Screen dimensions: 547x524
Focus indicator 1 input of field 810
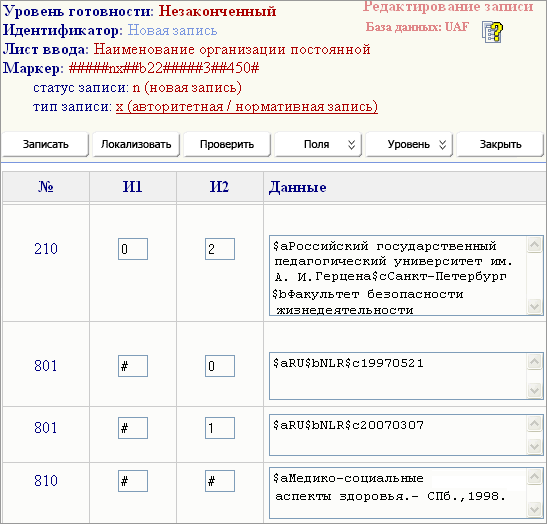133,481
